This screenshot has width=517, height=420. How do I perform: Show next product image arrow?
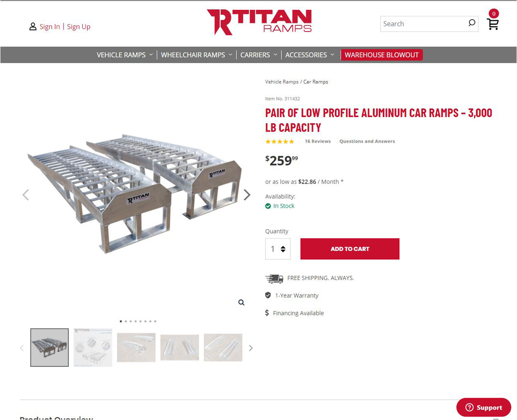point(247,195)
